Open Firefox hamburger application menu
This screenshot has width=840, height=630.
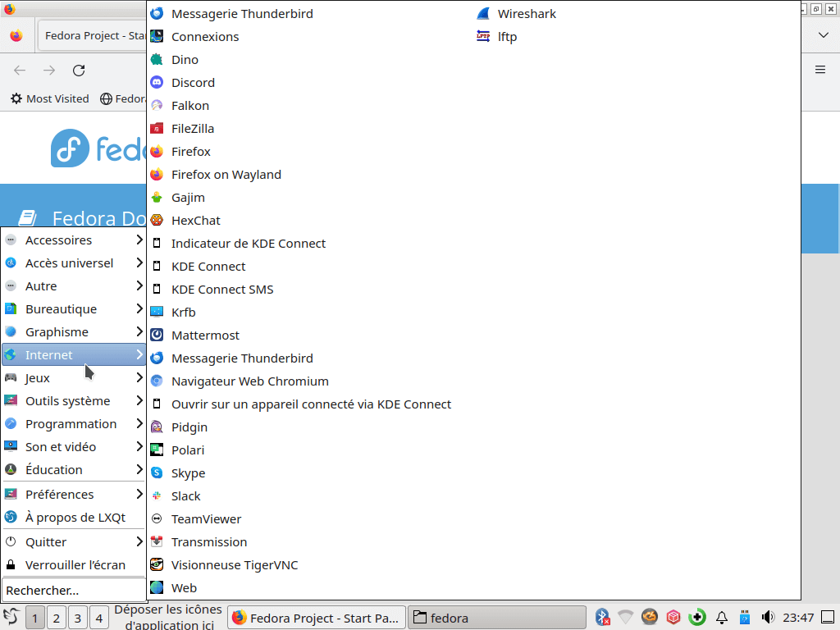coord(820,70)
